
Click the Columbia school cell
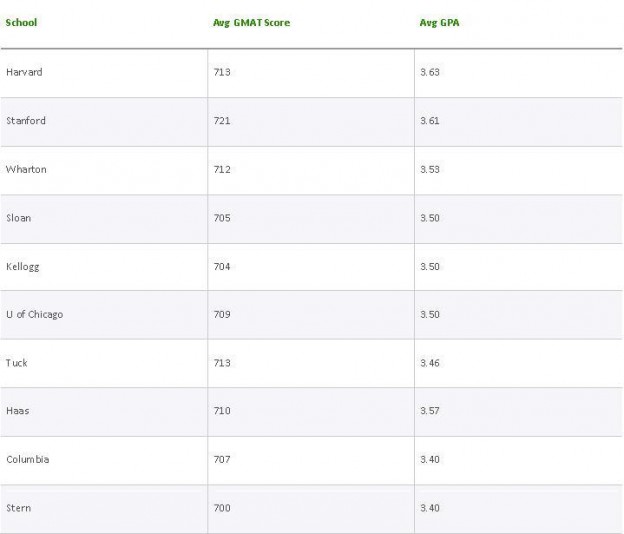click(x=27, y=459)
